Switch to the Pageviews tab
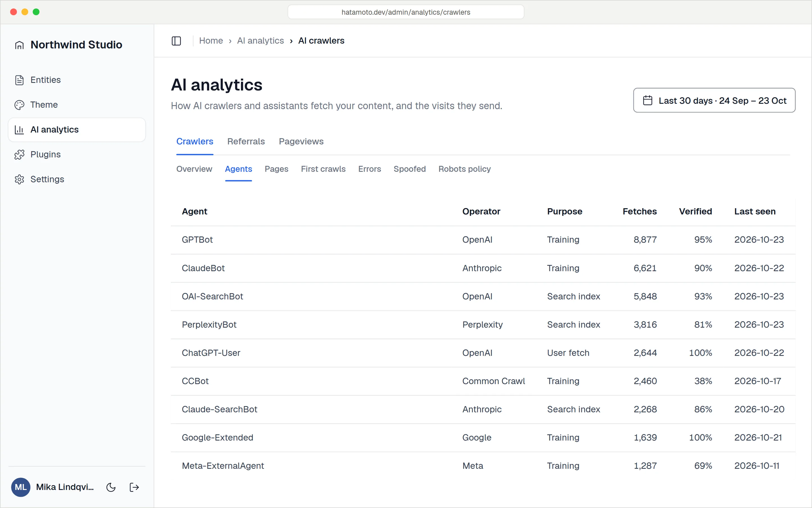 coord(301,141)
